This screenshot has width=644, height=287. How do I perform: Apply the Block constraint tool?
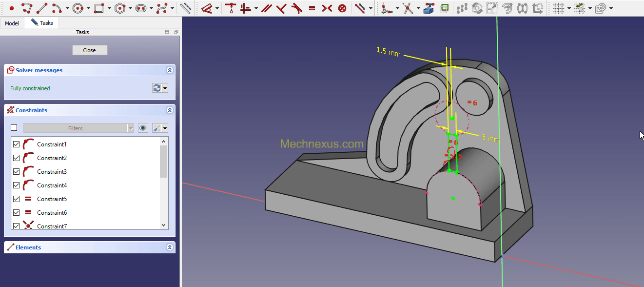point(343,8)
